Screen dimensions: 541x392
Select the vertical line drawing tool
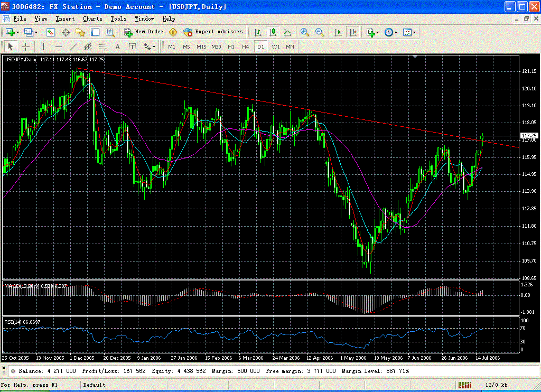[43, 46]
